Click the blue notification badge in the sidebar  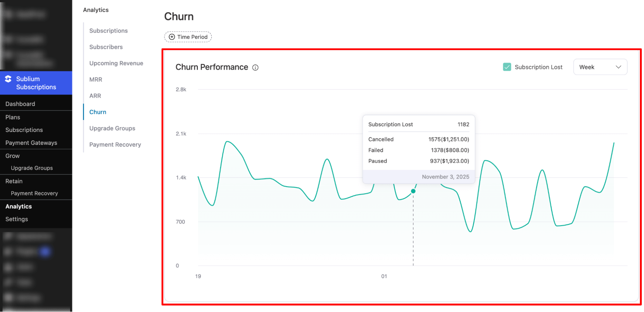coord(45,252)
